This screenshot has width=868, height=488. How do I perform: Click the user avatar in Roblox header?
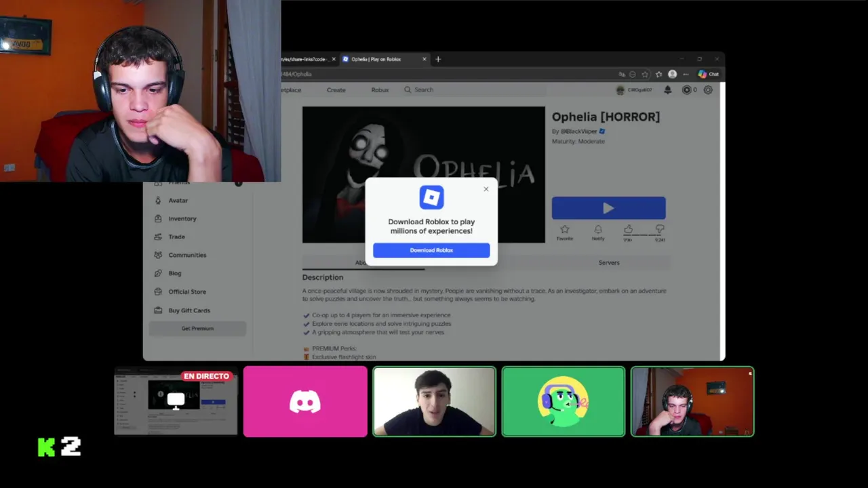(620, 89)
